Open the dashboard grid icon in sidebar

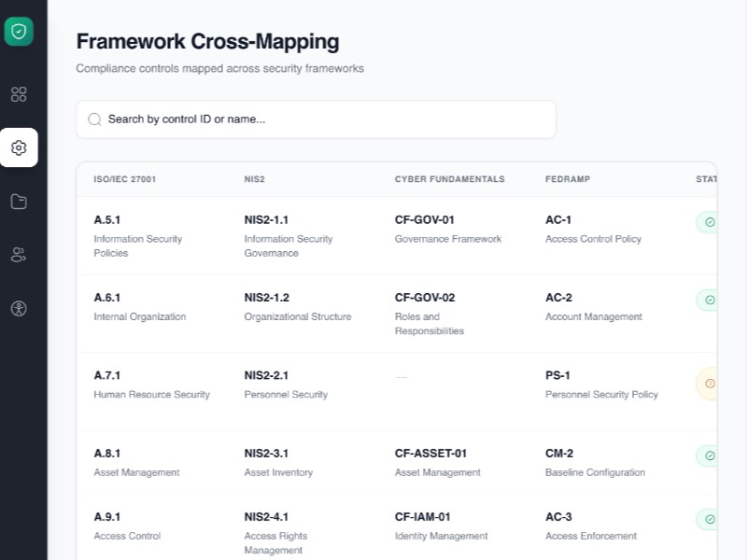[x=19, y=94]
